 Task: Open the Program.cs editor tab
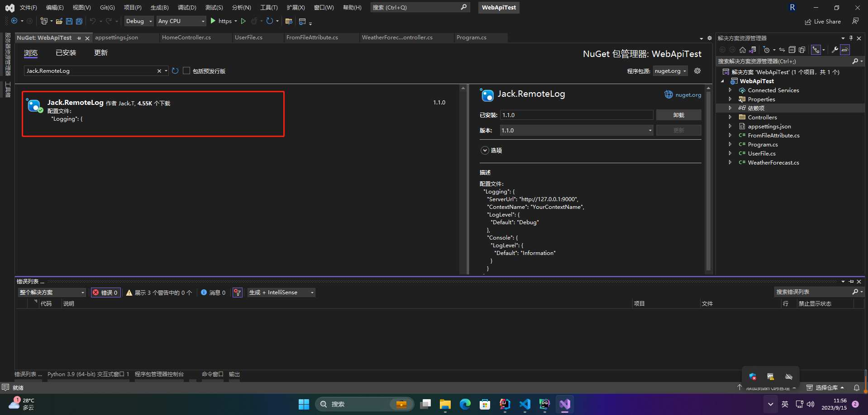pyautogui.click(x=471, y=38)
